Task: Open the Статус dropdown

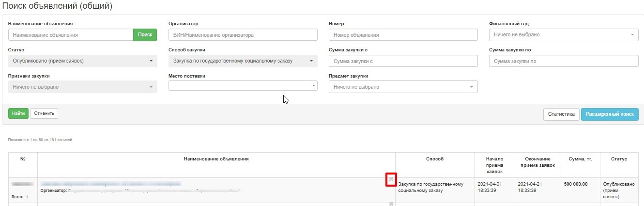Action: point(83,61)
